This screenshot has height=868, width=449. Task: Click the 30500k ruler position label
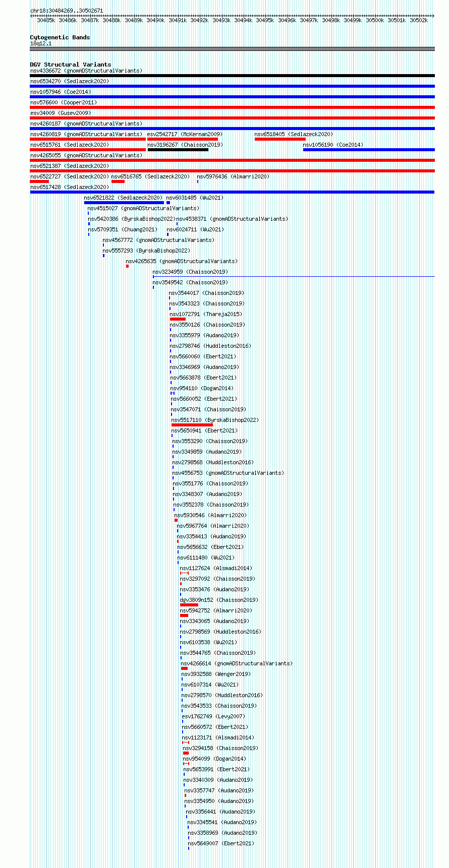375,21
